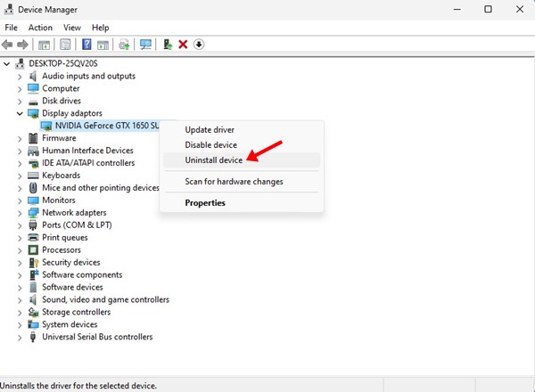Click the NVIDIA GeForce adapter icon

[x=46, y=126]
